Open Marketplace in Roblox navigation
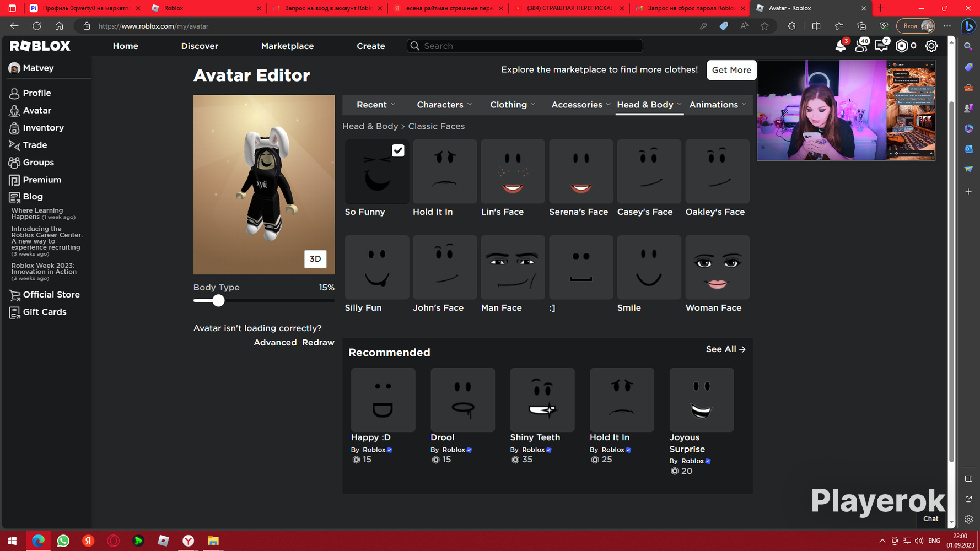 (287, 46)
